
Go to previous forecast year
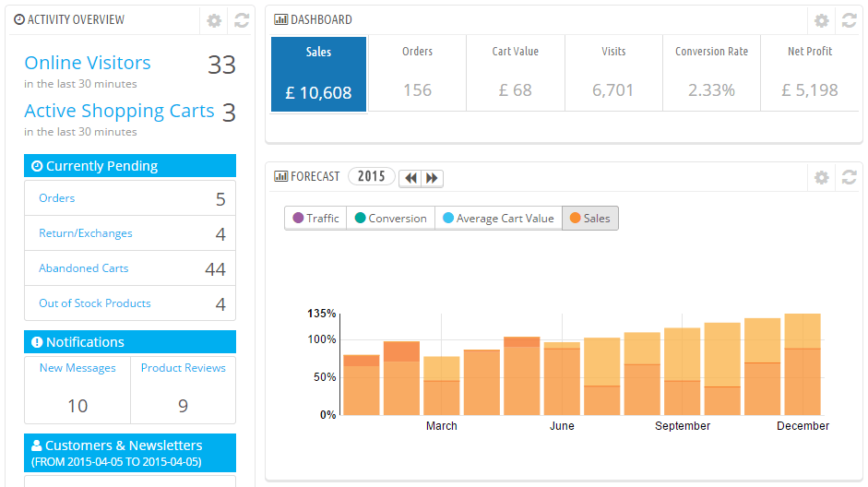coord(410,178)
